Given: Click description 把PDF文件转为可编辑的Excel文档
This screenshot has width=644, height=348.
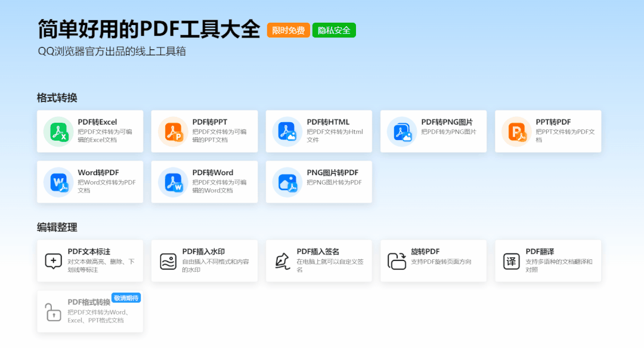Looking at the screenshot, I should tap(105, 136).
